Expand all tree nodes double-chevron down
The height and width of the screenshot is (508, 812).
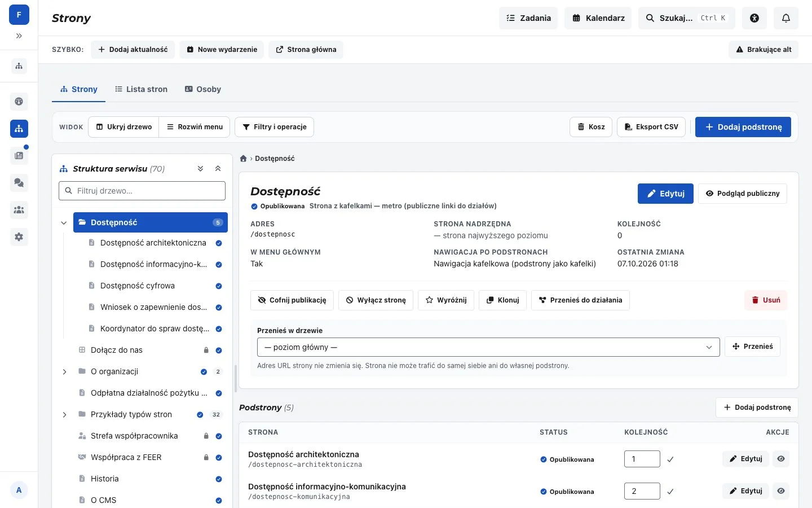[200, 169]
